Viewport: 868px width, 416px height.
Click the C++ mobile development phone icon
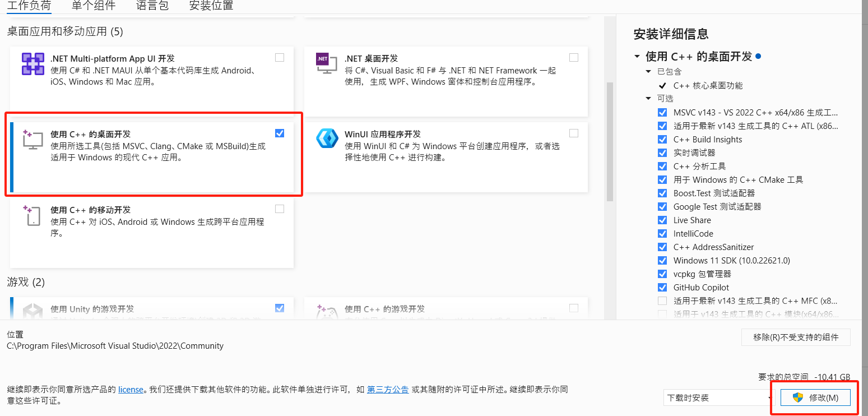tap(33, 215)
